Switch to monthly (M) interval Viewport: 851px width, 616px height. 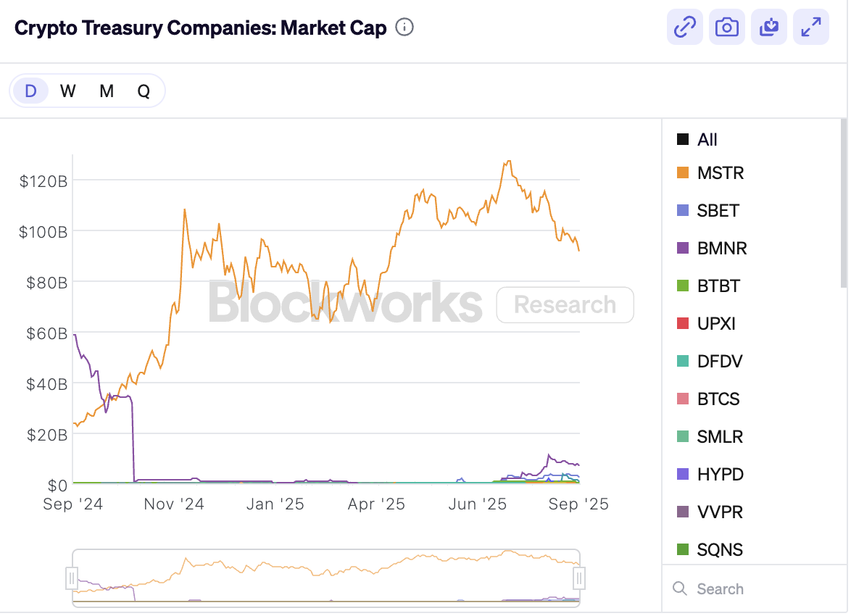point(107,91)
